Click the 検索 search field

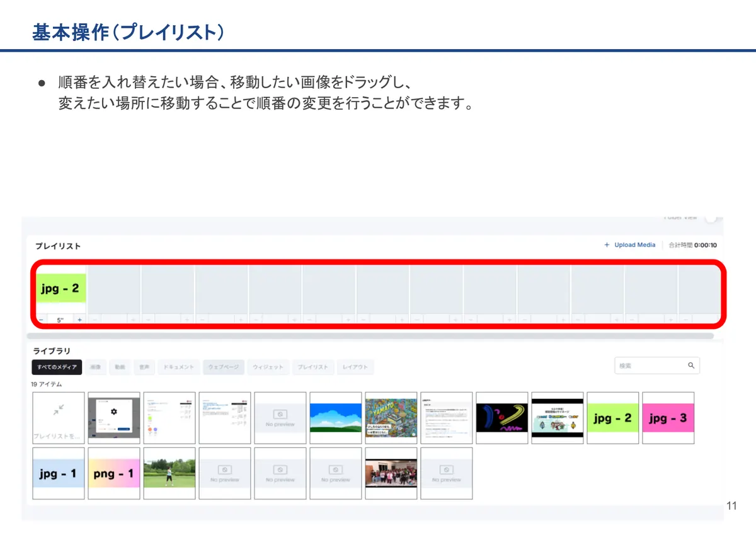[657, 365]
